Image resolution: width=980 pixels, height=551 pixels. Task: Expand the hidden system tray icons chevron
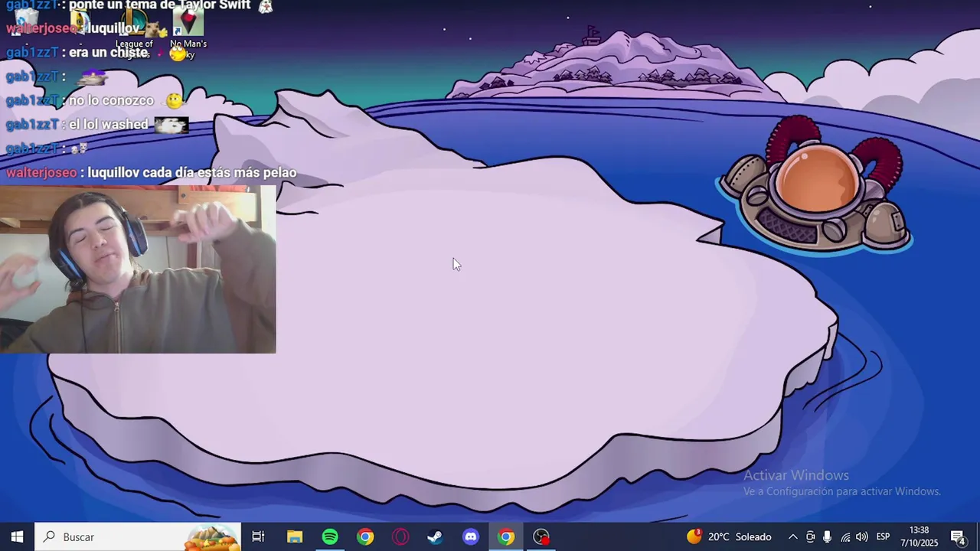pos(793,536)
